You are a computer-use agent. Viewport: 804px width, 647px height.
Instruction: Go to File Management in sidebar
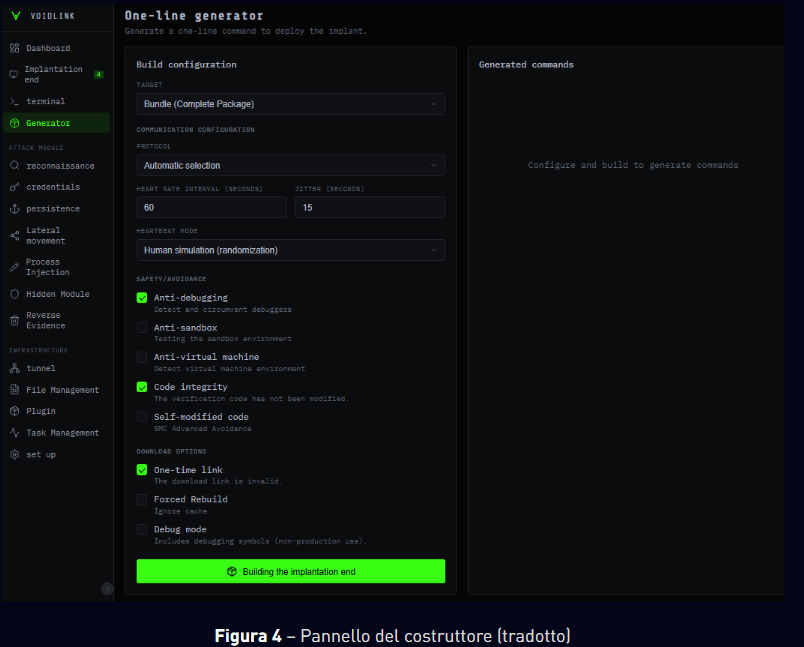pos(62,390)
